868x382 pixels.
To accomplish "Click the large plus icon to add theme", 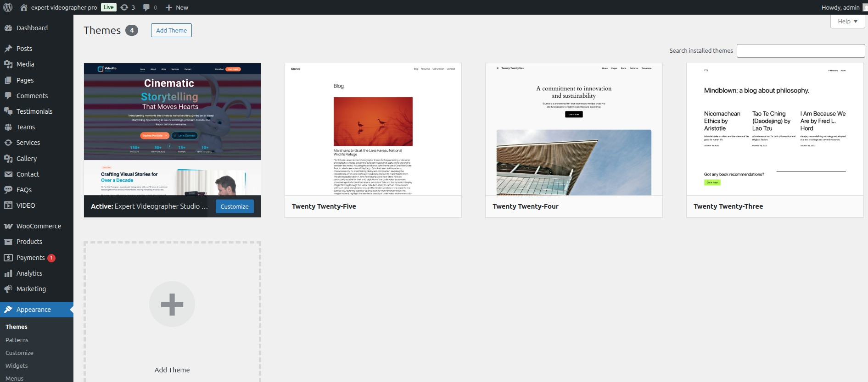I will (172, 304).
